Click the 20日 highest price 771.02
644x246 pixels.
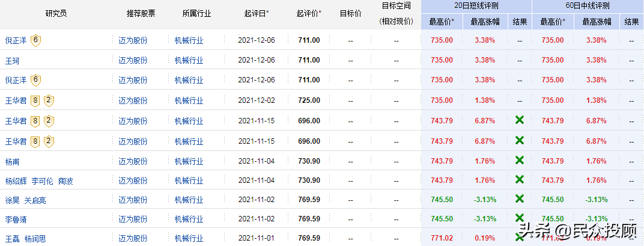pyautogui.click(x=442, y=238)
